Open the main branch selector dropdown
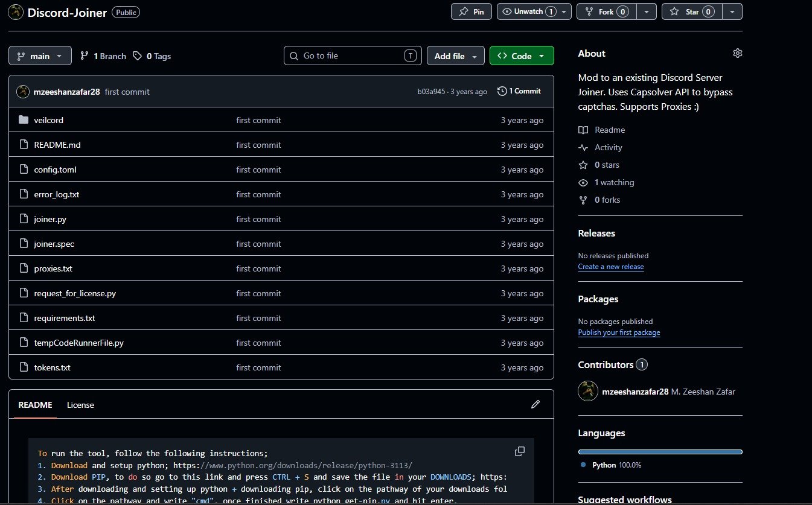812x505 pixels. click(x=40, y=56)
